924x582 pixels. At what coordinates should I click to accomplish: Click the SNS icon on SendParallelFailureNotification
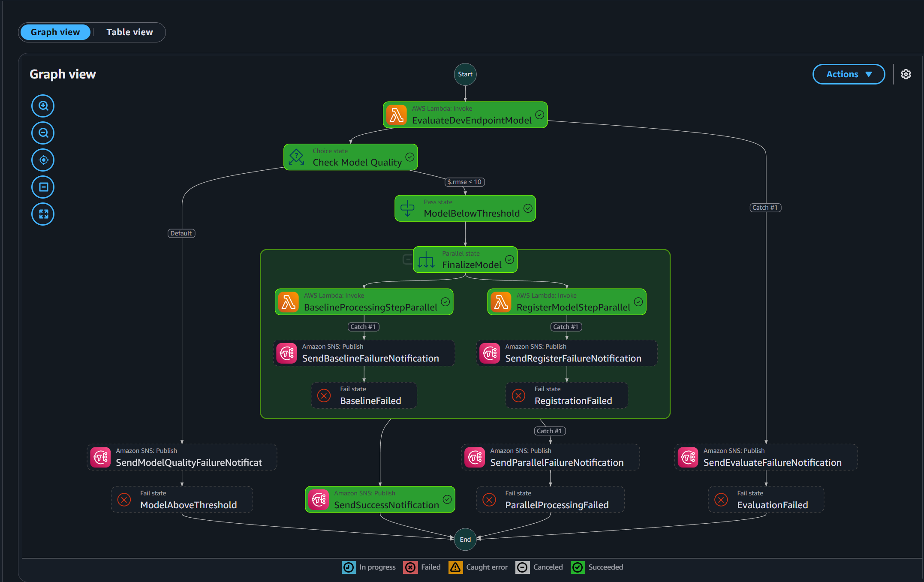475,458
